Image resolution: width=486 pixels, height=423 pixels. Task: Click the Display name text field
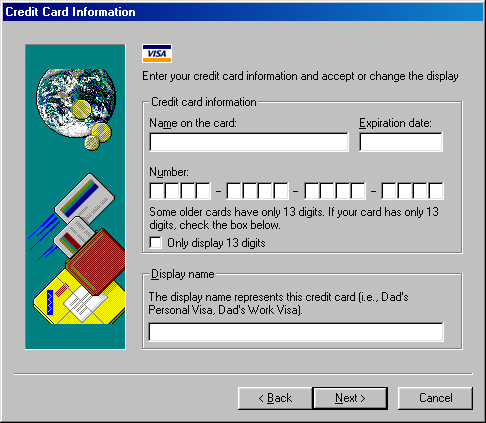click(x=296, y=332)
